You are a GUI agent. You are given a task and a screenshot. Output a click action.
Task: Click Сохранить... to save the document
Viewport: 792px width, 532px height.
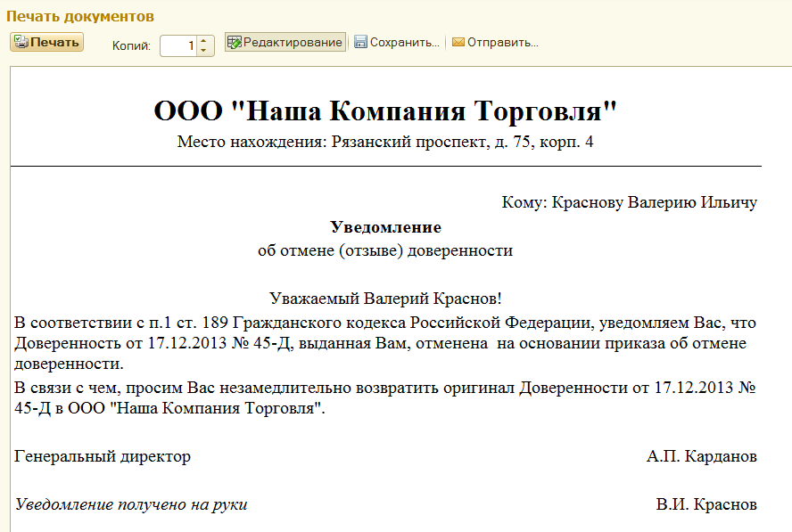coord(397,43)
